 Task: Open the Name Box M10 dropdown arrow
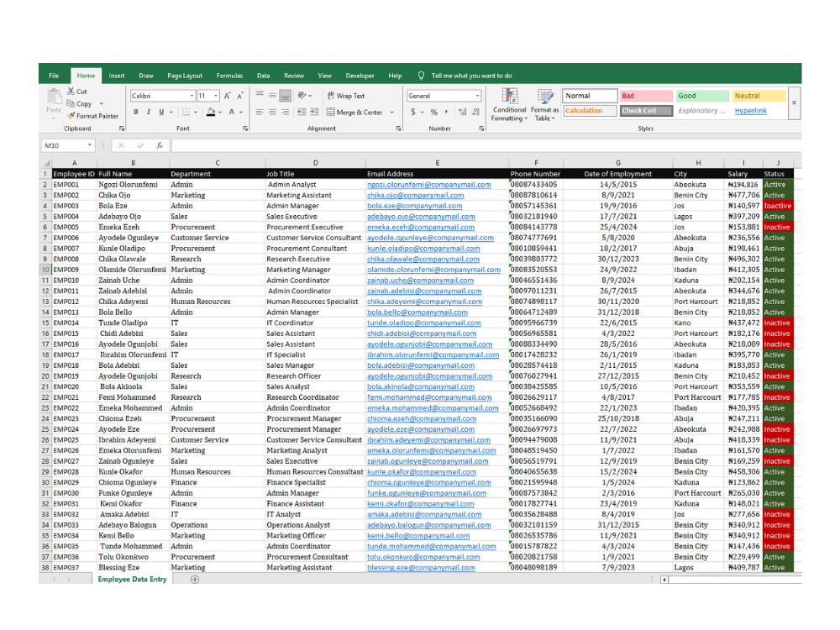pos(90,145)
